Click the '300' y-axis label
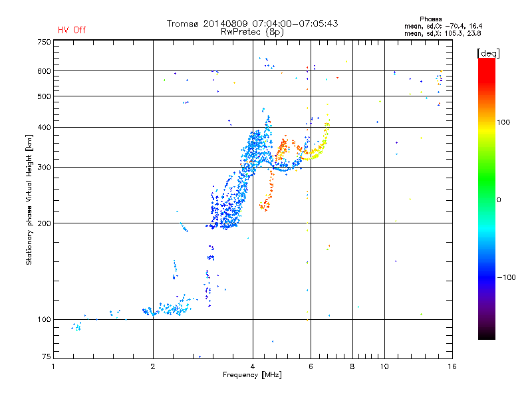The image size is (532, 399). coord(44,168)
